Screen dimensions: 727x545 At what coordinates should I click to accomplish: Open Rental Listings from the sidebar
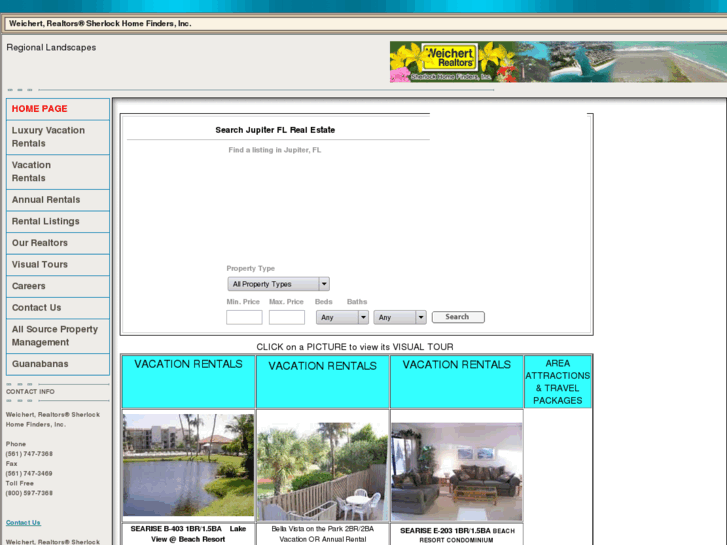(x=58, y=221)
